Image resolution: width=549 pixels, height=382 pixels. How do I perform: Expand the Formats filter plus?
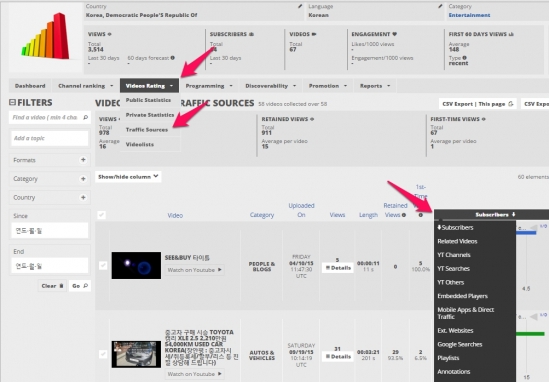(x=83, y=160)
